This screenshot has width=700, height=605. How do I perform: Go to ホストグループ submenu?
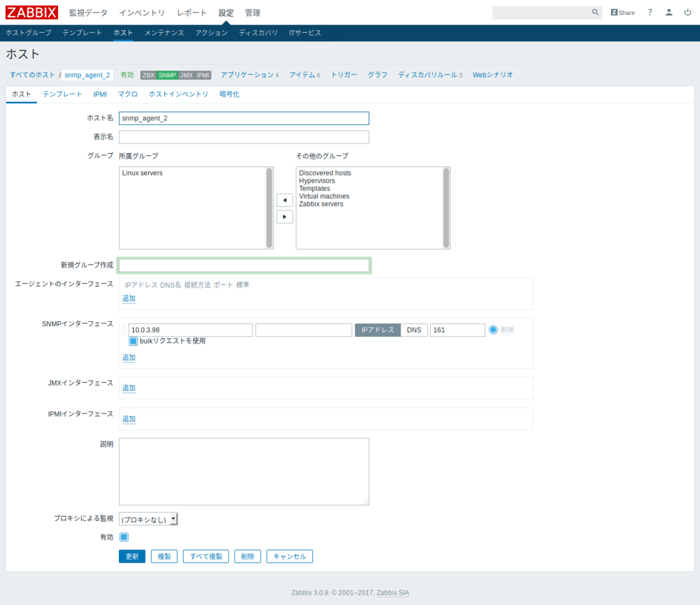coord(29,33)
